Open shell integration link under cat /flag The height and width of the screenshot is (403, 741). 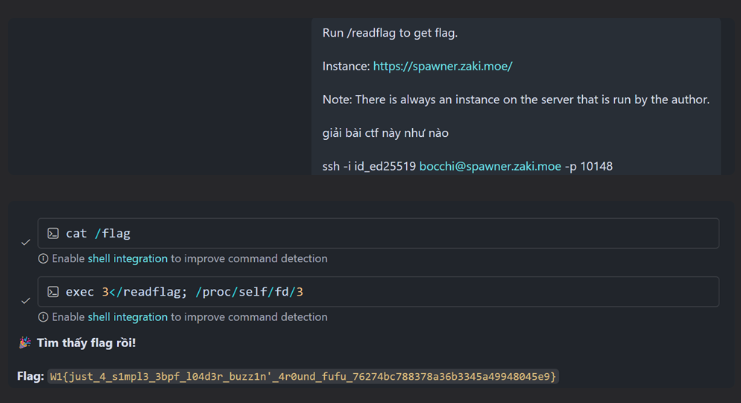click(128, 258)
